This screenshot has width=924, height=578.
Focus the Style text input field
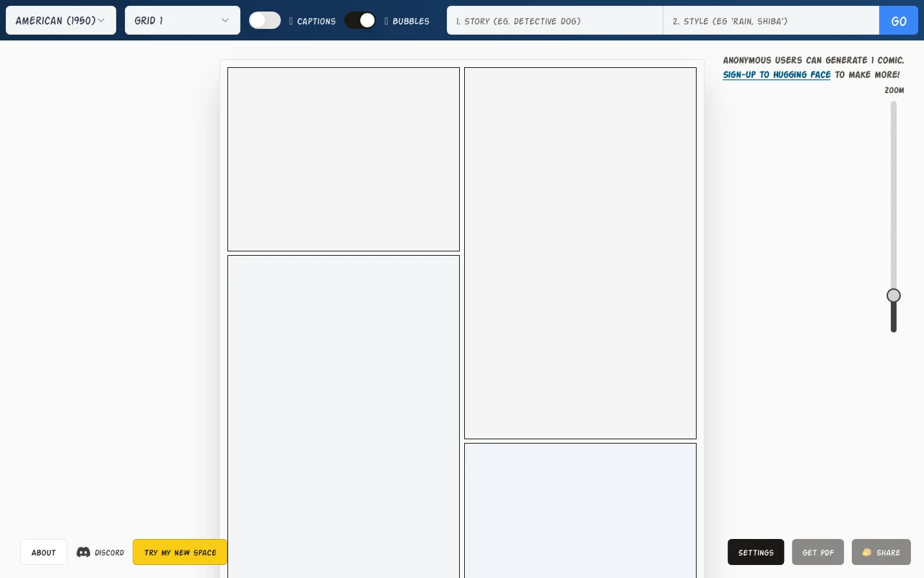770,21
